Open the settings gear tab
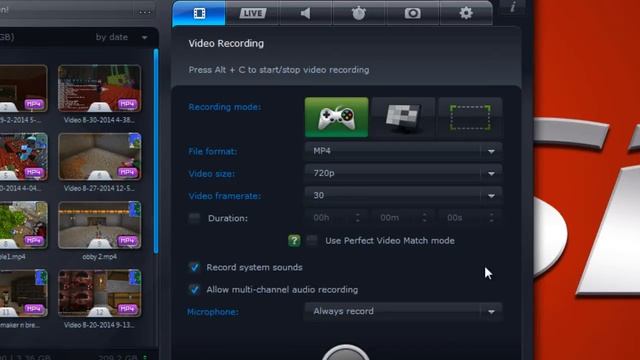 (466, 13)
